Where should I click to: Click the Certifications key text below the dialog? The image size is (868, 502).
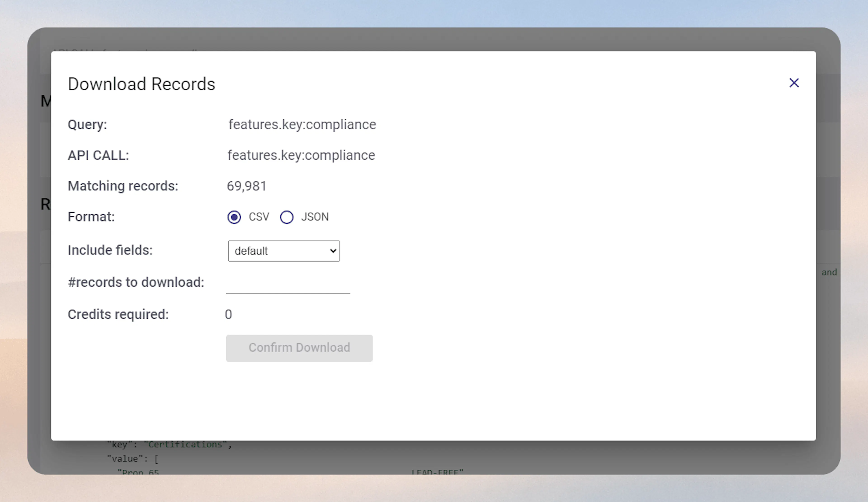click(x=168, y=444)
